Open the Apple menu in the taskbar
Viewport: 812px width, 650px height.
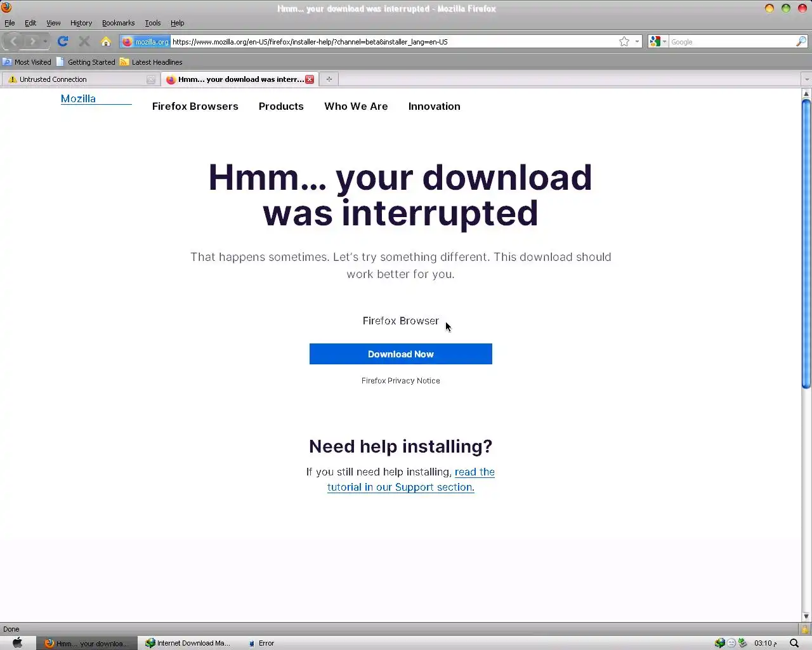coord(17,642)
